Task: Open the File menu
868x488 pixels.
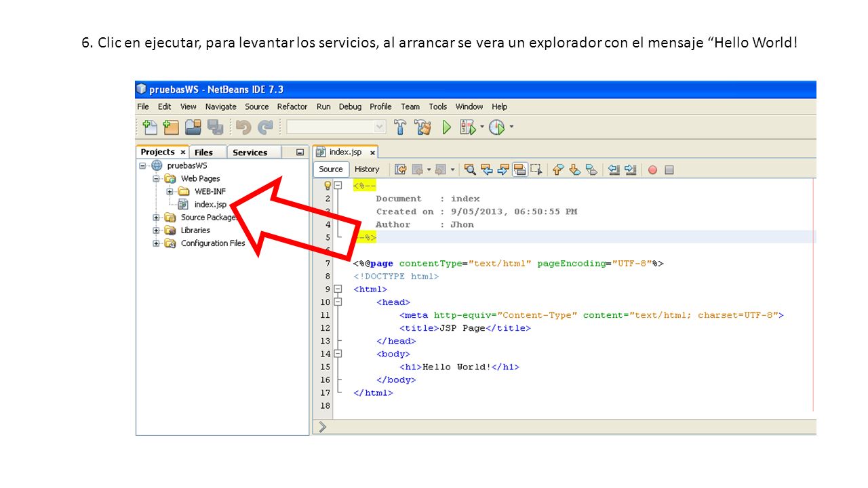Action: point(143,106)
